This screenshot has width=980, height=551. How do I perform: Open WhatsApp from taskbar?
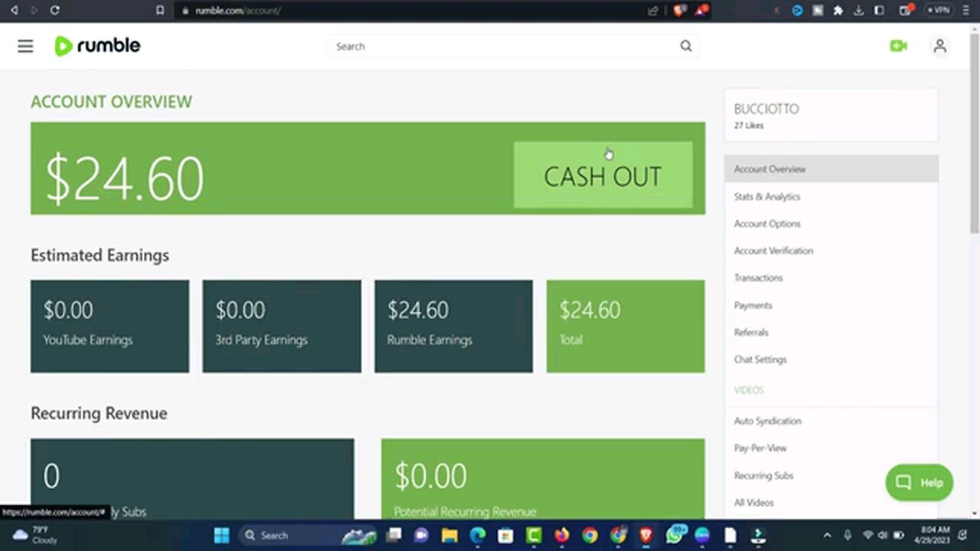click(x=675, y=535)
